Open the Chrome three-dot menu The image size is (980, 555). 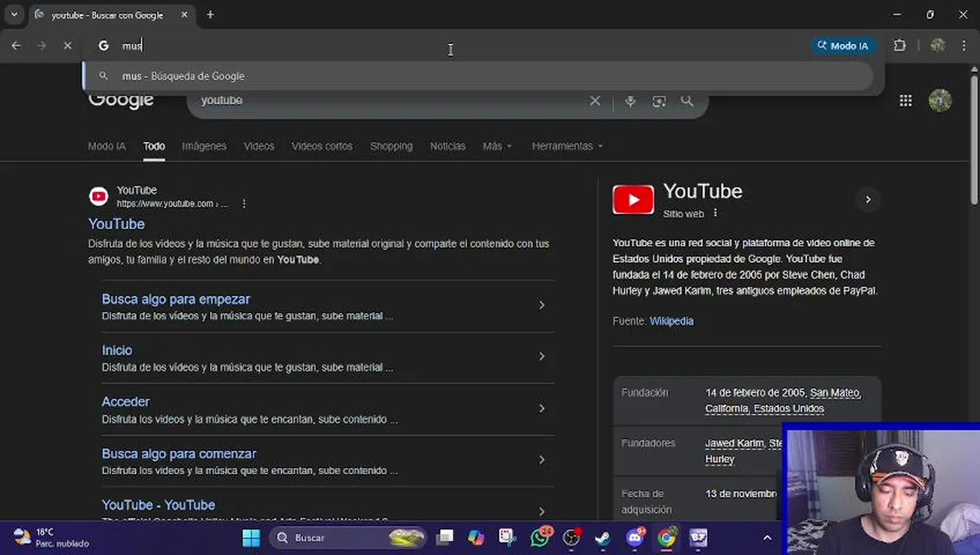pyautogui.click(x=964, y=46)
